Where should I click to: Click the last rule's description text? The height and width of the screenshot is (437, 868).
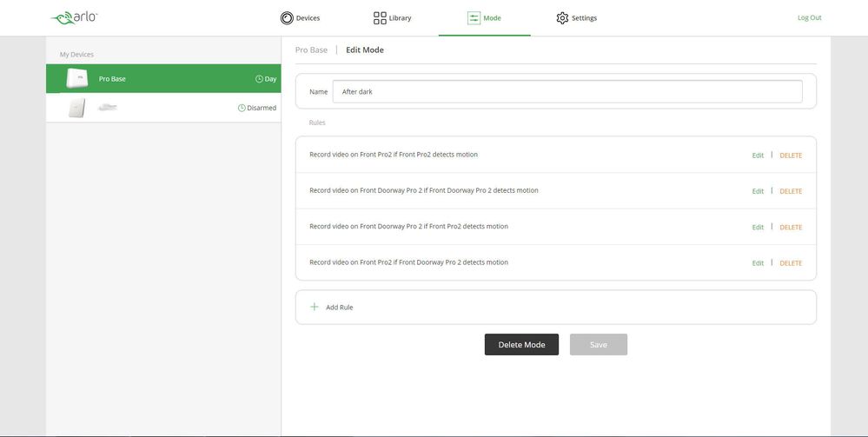point(408,262)
